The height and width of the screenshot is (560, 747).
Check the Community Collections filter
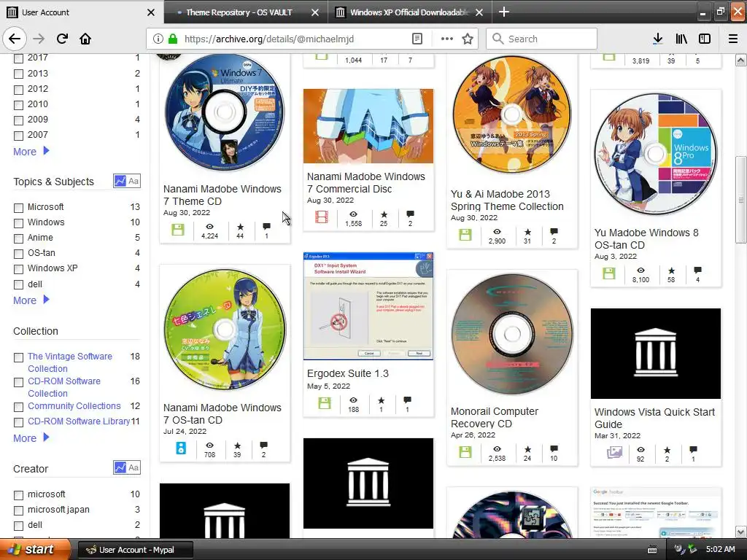[x=18, y=407]
